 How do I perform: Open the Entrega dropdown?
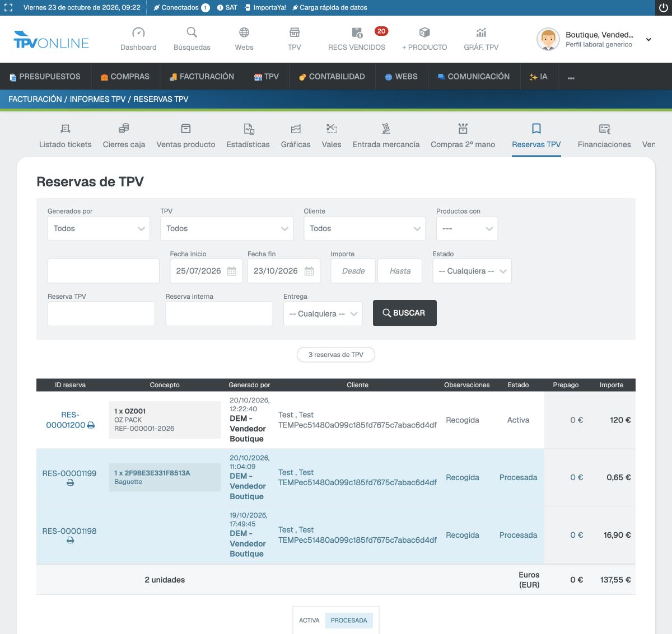(323, 314)
